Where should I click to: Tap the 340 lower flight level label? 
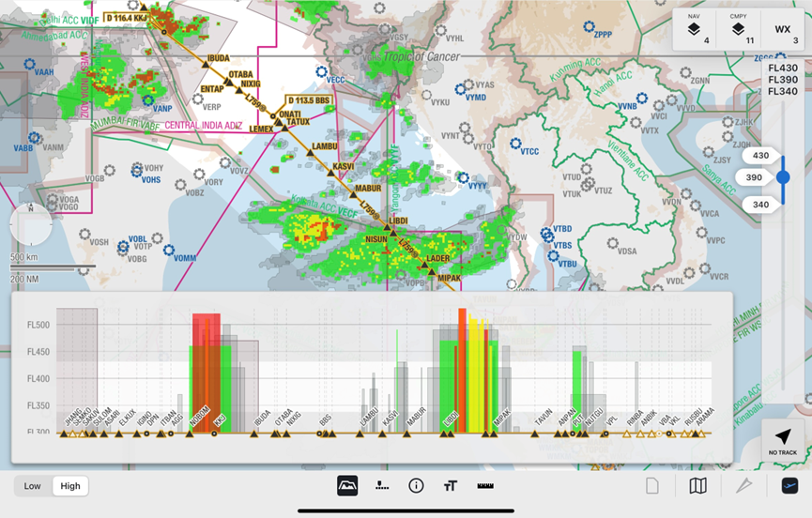(760, 205)
